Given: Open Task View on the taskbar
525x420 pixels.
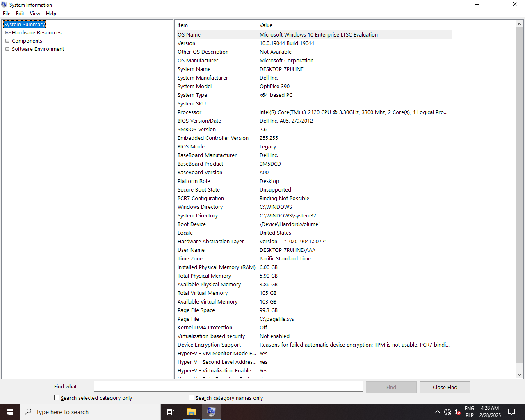Looking at the screenshot, I should click(x=171, y=412).
